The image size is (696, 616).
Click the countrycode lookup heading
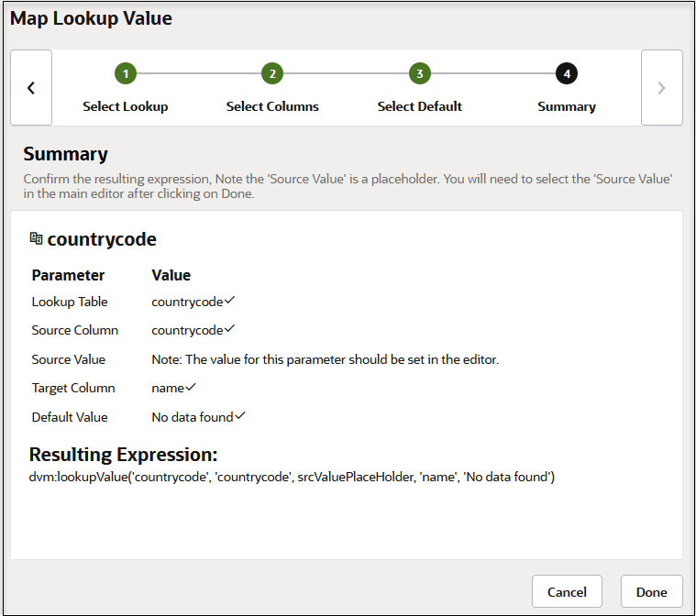pos(102,239)
